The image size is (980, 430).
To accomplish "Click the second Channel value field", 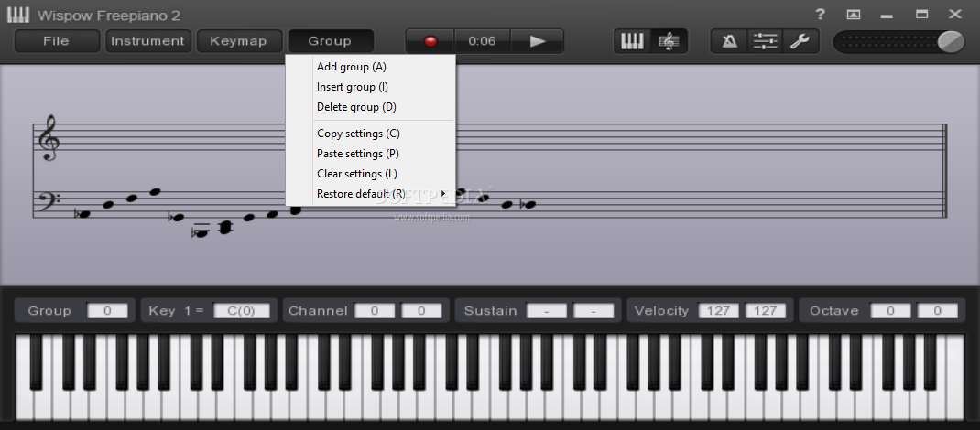I will tap(421, 311).
